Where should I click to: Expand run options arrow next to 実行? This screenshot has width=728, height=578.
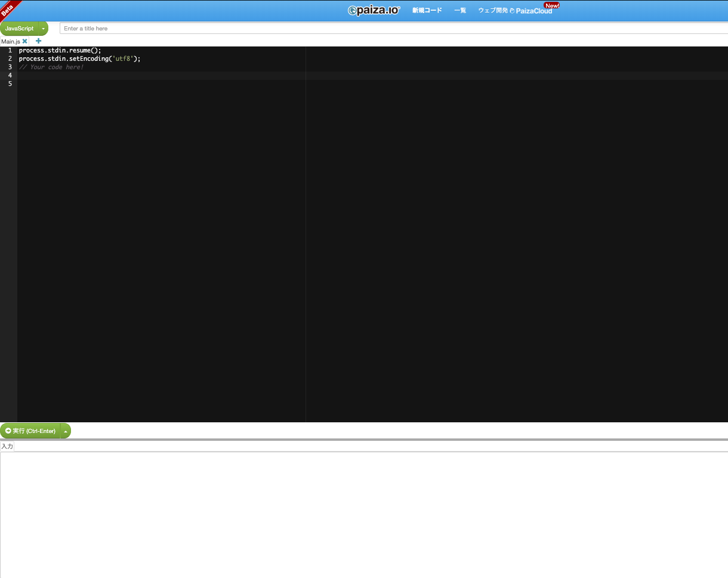[x=66, y=431]
